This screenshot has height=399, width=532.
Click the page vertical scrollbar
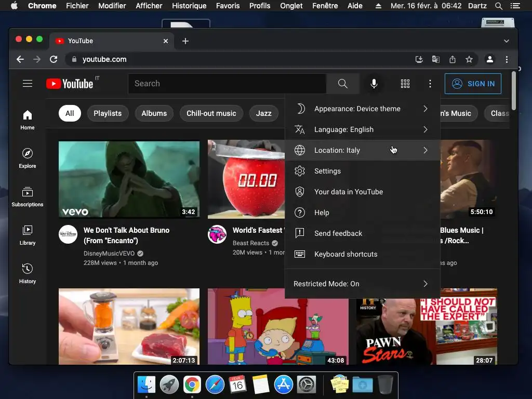[514, 90]
